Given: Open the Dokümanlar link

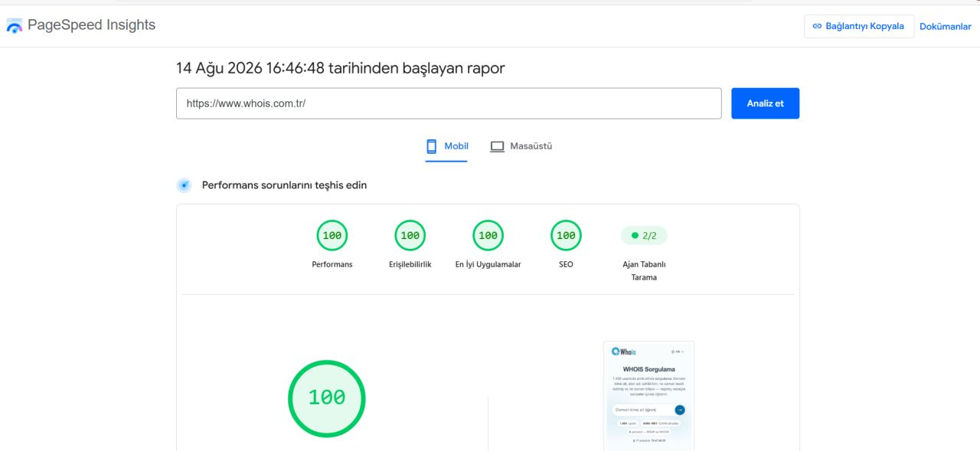Looking at the screenshot, I should [945, 26].
